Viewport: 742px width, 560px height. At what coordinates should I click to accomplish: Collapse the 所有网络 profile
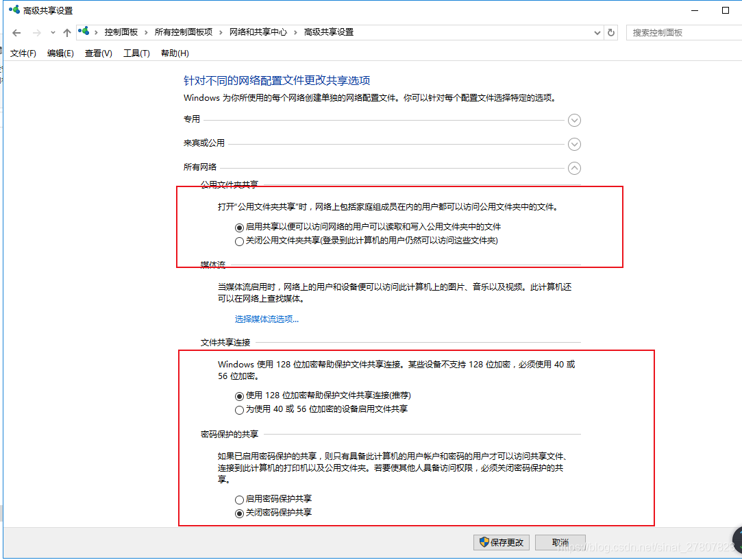tap(574, 168)
